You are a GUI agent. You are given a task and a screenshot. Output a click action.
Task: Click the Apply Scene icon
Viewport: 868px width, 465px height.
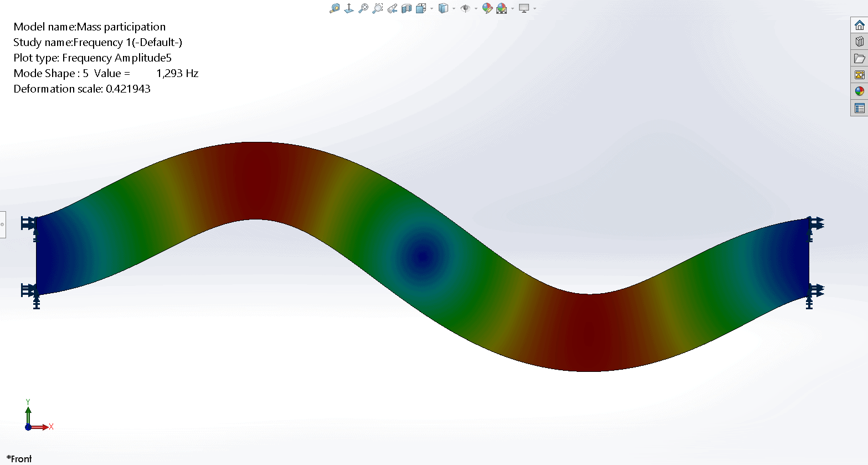[502, 8]
